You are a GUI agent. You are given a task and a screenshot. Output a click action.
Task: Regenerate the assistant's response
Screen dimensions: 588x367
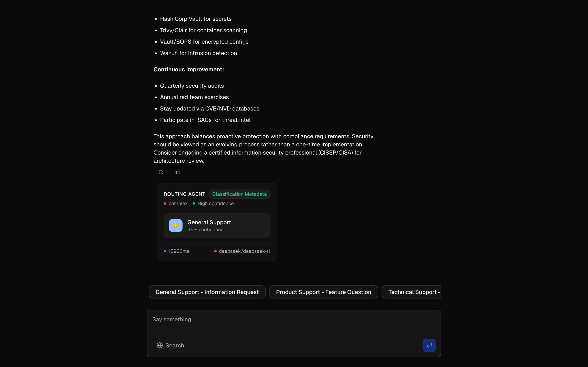pos(161,172)
